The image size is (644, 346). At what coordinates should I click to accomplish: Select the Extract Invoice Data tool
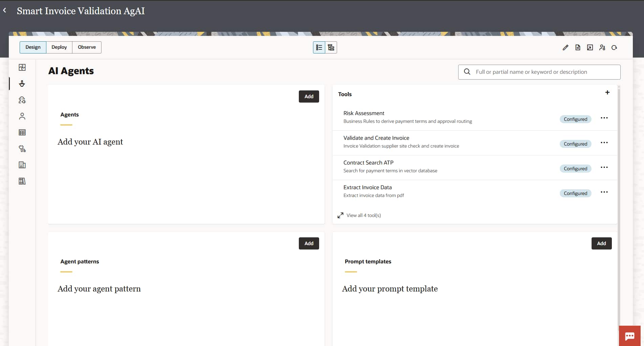(x=475, y=191)
